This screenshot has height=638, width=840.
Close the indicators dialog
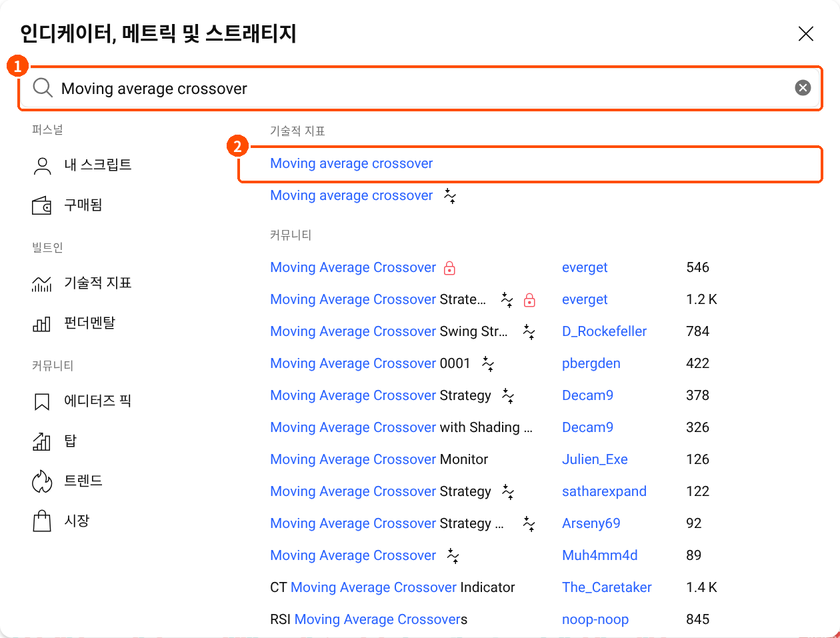[x=806, y=34]
